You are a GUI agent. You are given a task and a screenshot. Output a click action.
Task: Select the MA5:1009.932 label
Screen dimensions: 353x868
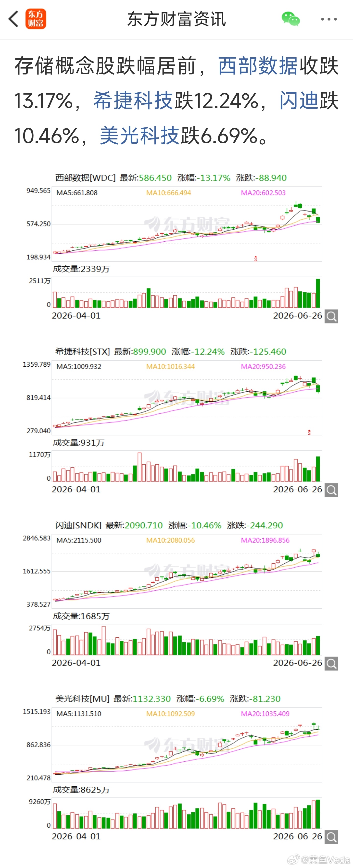click(x=79, y=367)
